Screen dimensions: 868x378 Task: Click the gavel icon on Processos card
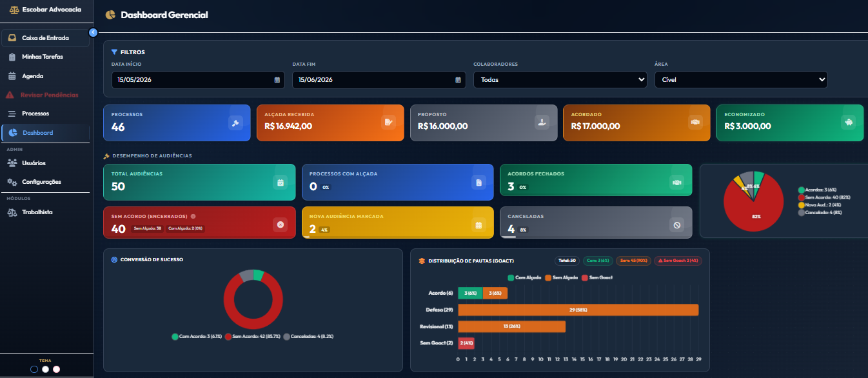click(x=236, y=123)
